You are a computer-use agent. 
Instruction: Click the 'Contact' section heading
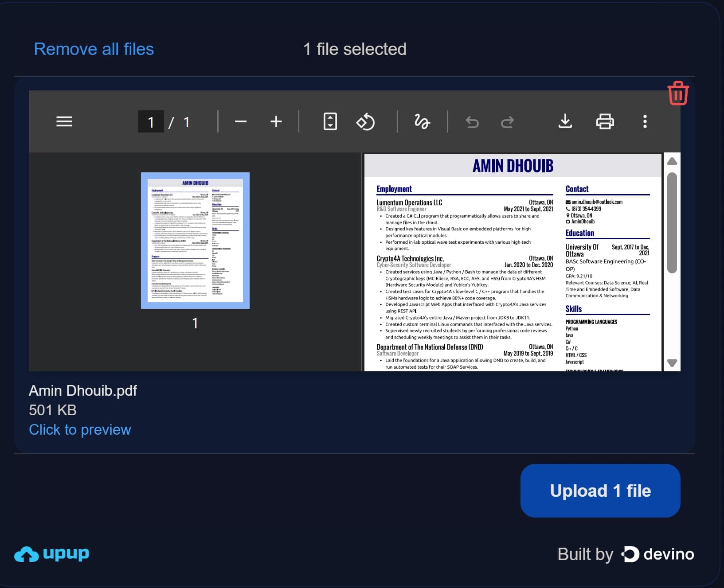[577, 189]
